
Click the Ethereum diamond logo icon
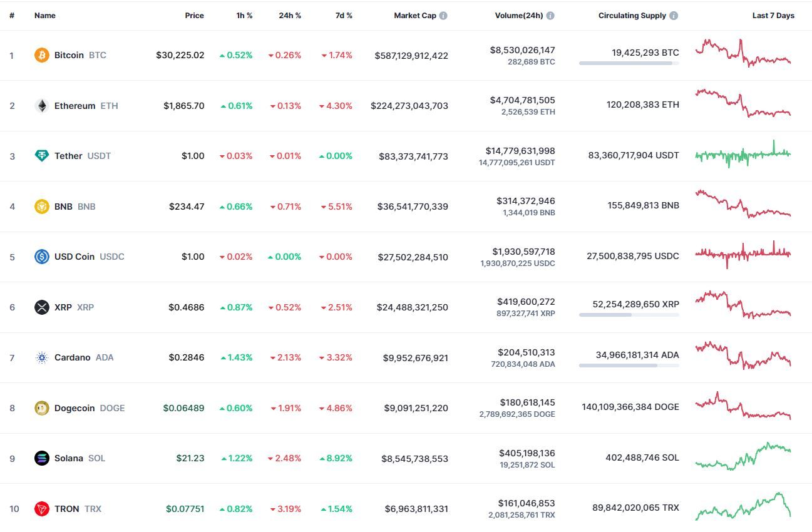pos(41,106)
